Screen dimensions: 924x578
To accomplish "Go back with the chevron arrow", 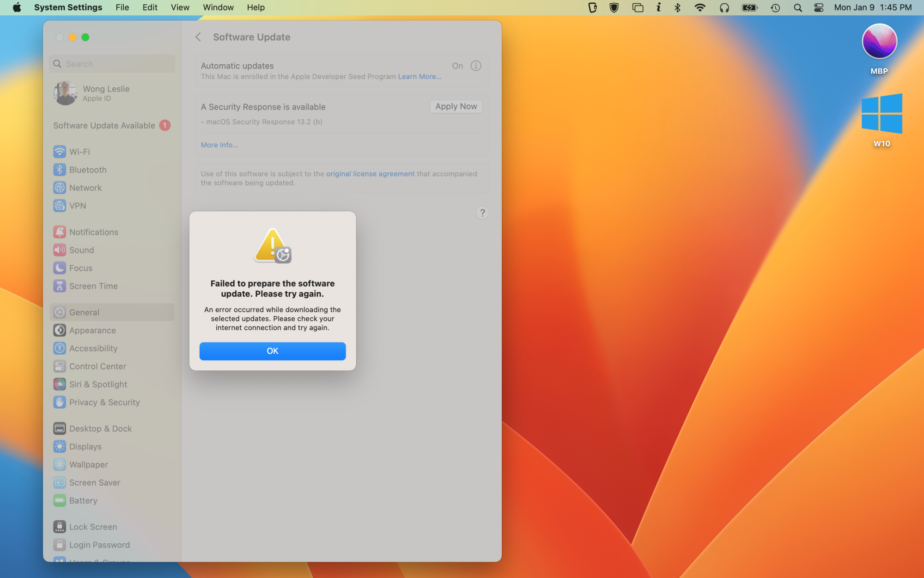I will click(x=198, y=37).
